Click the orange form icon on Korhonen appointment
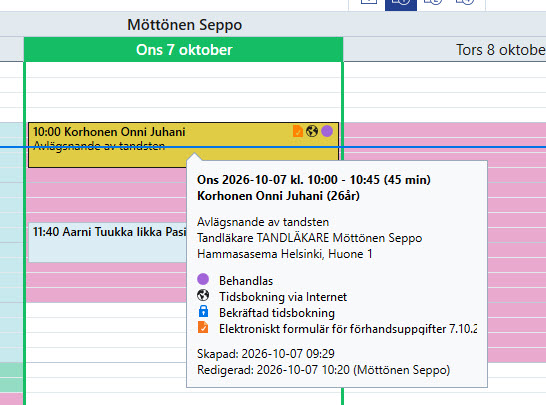The image size is (546, 405). 298,131
